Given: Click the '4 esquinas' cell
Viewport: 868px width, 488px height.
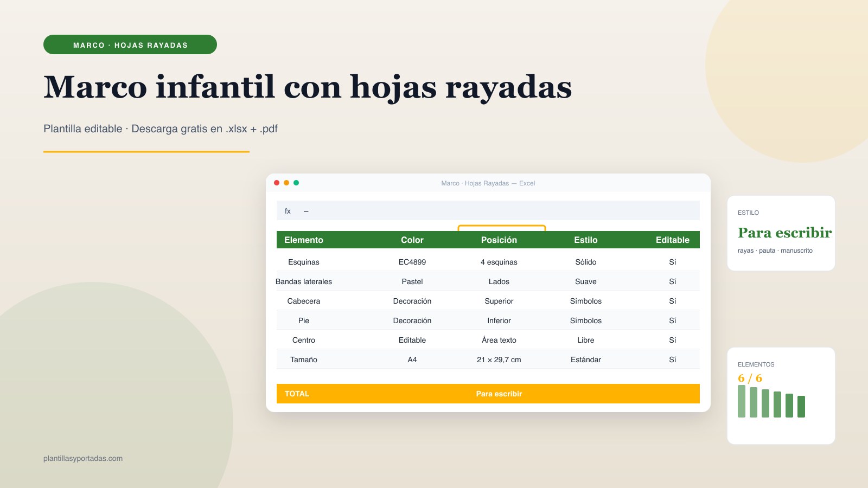Looking at the screenshot, I should pos(499,262).
